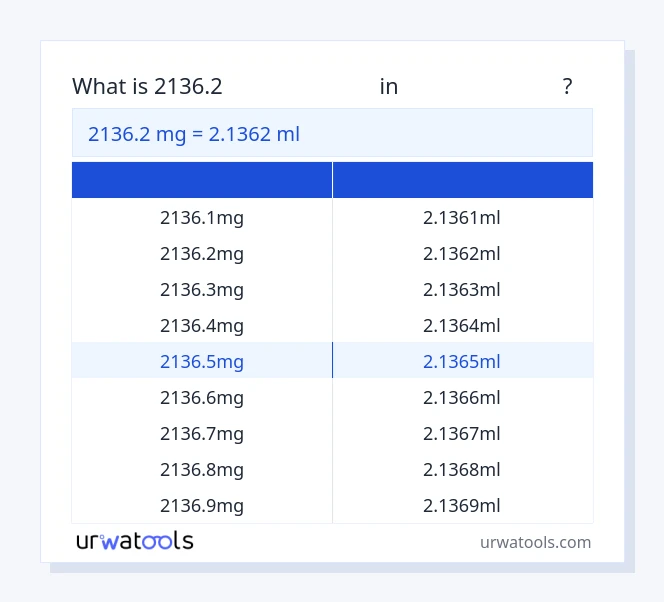Open the urwatools.com link
Image resolution: width=664 pixels, height=602 pixels.
pyautogui.click(x=535, y=542)
